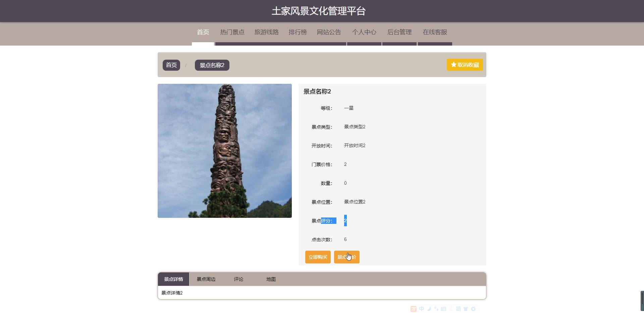Click the star icon in 取消收藏
Image resolution: width=644 pixels, height=313 pixels.
pos(453,65)
